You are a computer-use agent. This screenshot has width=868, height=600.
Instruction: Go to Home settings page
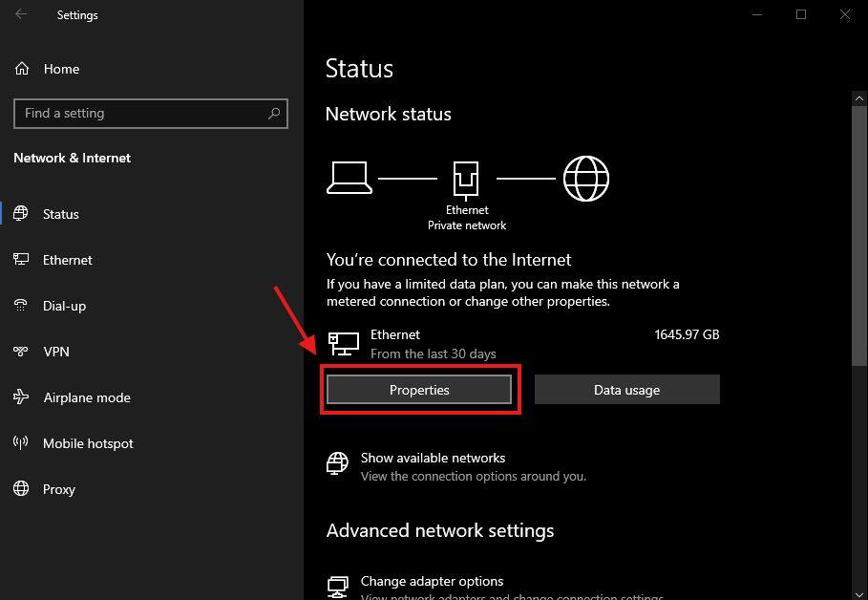(x=152, y=69)
